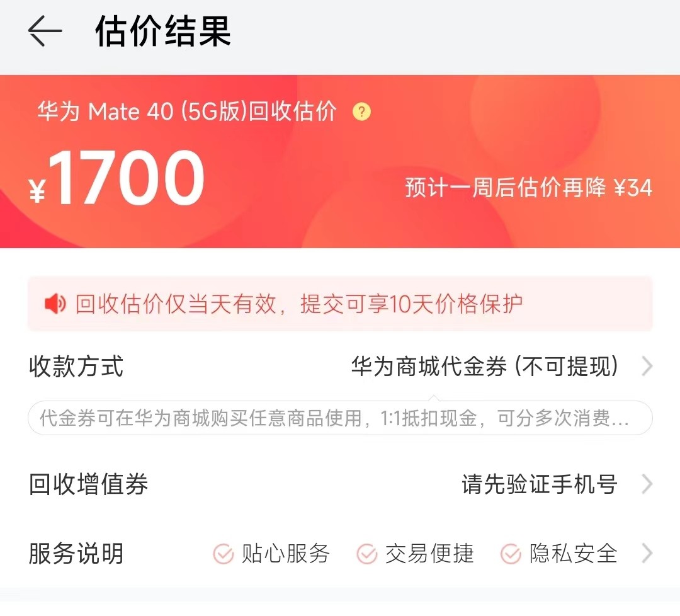This screenshot has height=616, width=680.
Task: Expand the 回收增值券 voucher section
Action: pyautogui.click(x=647, y=484)
